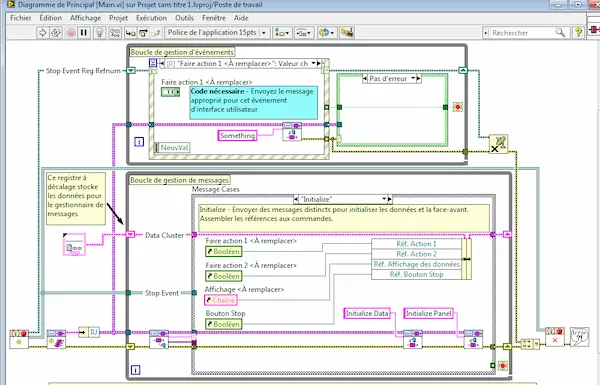
Task: Click the magnifier icon in search box
Action: (x=560, y=33)
